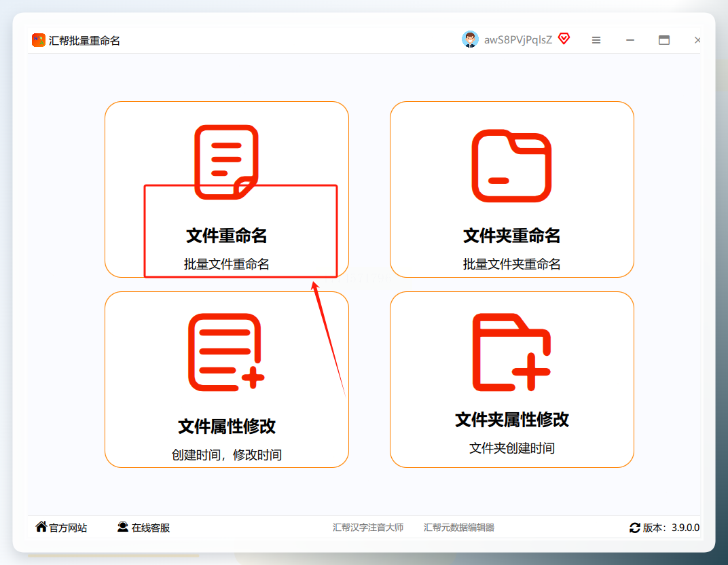Select the 批量文件重命名 subtitle
Viewport: 728px width, 565px height.
click(226, 264)
